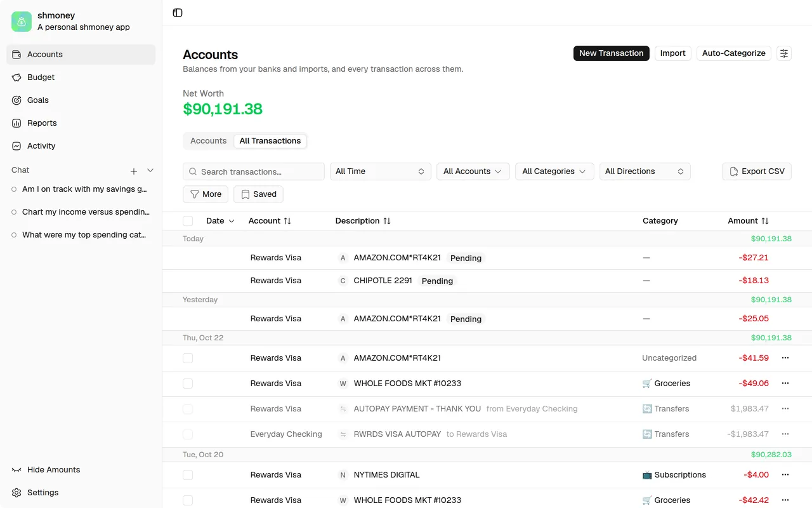Open the All Directions dropdown
Screen dimensions: 812x508
tap(645, 171)
